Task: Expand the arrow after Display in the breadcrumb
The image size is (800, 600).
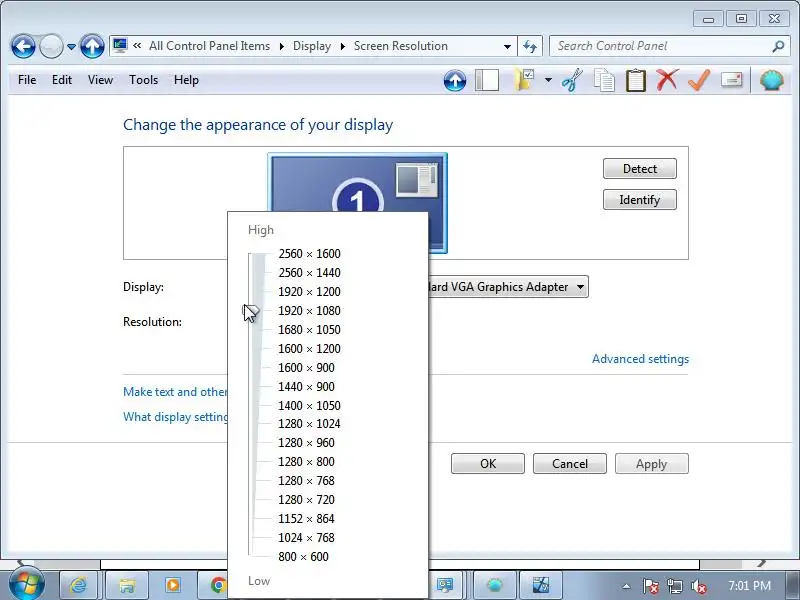Action: [343, 46]
